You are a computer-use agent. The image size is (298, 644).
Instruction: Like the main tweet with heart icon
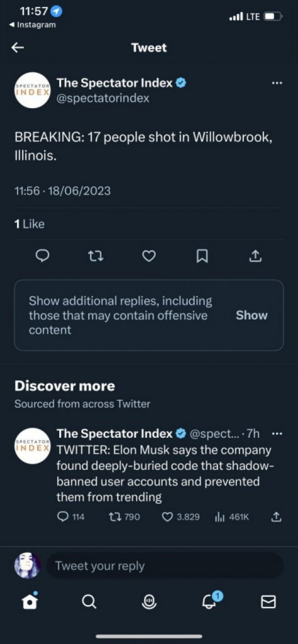point(149,256)
